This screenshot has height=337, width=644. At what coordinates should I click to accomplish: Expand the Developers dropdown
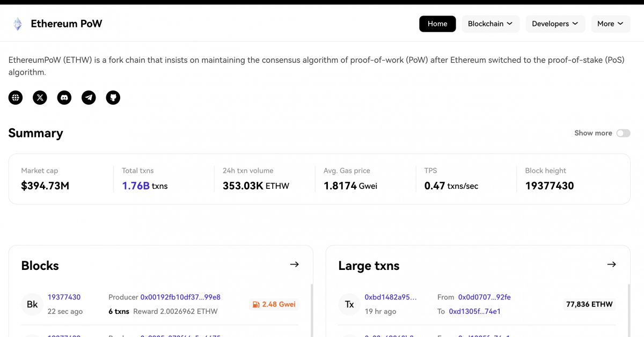tap(555, 24)
